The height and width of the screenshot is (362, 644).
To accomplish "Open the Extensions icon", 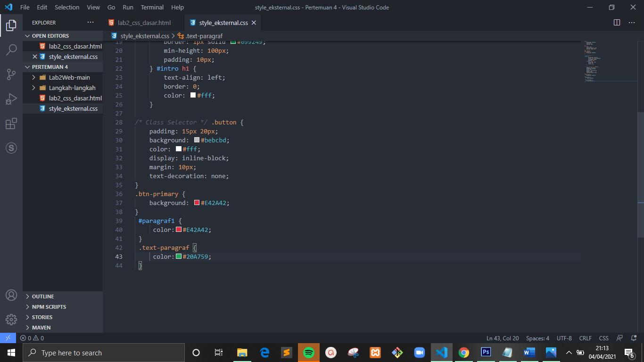I will (11, 123).
